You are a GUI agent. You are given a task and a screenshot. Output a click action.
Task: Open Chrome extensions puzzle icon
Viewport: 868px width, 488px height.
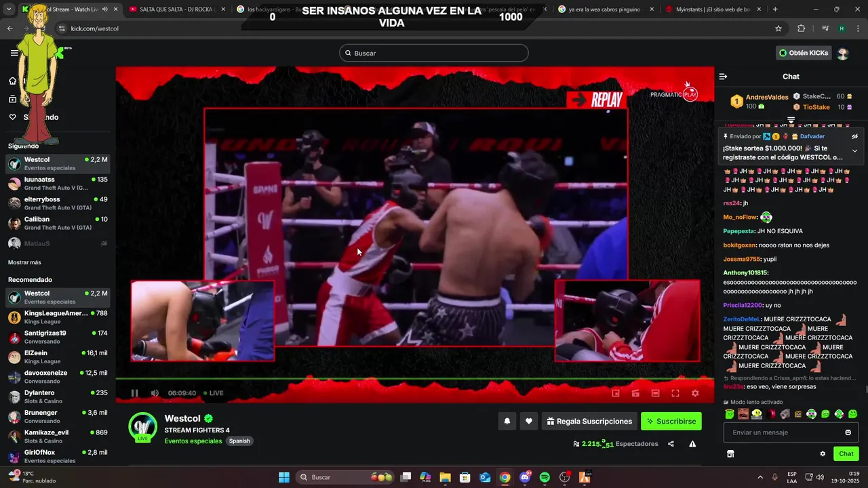coord(802,28)
